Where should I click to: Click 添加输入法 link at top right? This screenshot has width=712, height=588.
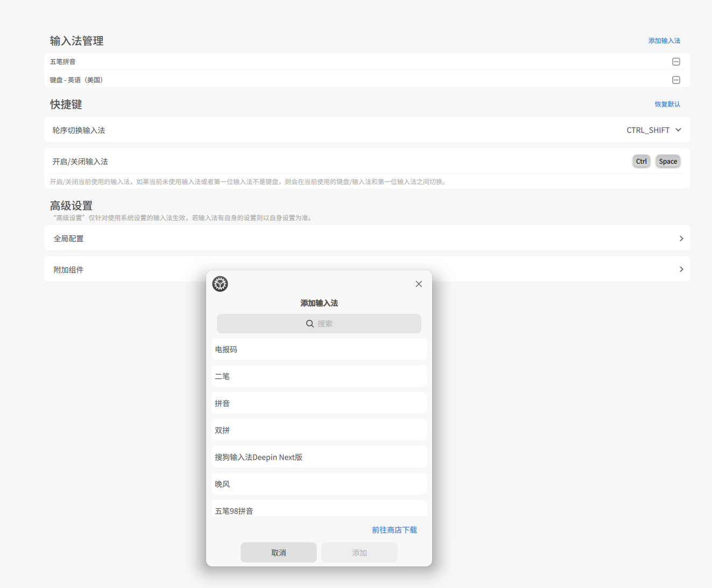coord(664,41)
